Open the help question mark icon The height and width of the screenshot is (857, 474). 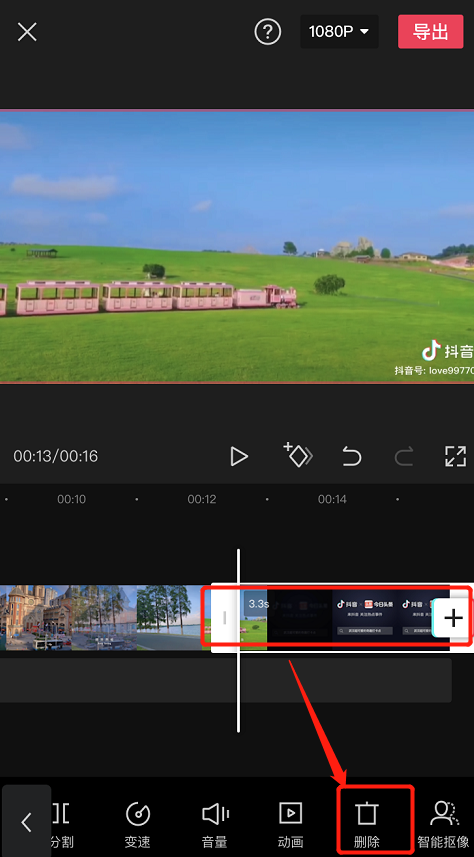pyautogui.click(x=267, y=32)
